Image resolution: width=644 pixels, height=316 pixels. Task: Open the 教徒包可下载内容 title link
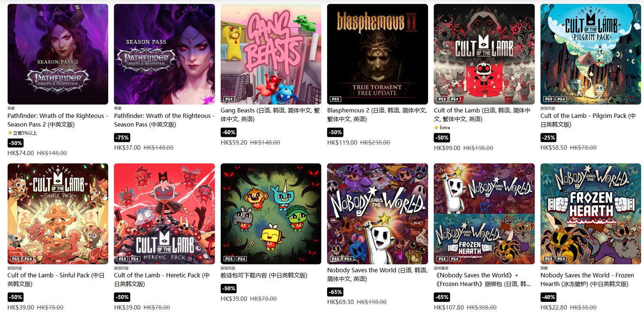click(x=264, y=275)
